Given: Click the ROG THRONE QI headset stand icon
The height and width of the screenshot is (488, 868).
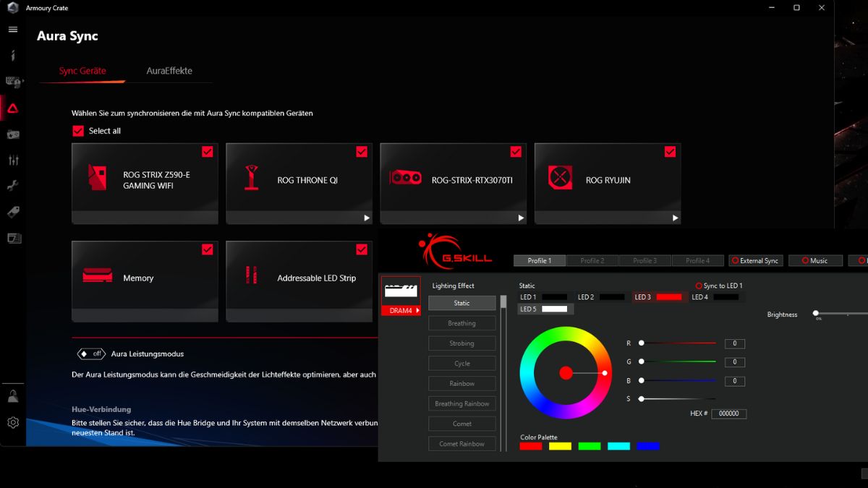Looking at the screenshot, I should click(x=252, y=177).
